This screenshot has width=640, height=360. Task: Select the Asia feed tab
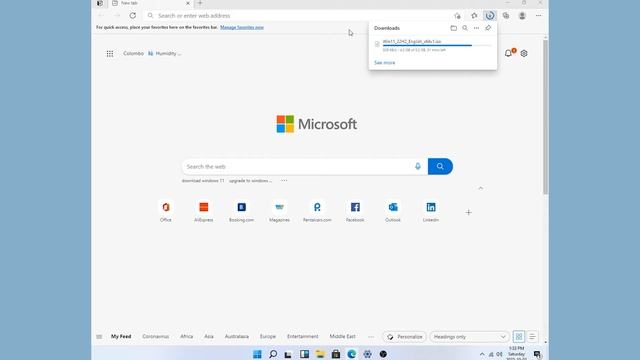tap(209, 336)
